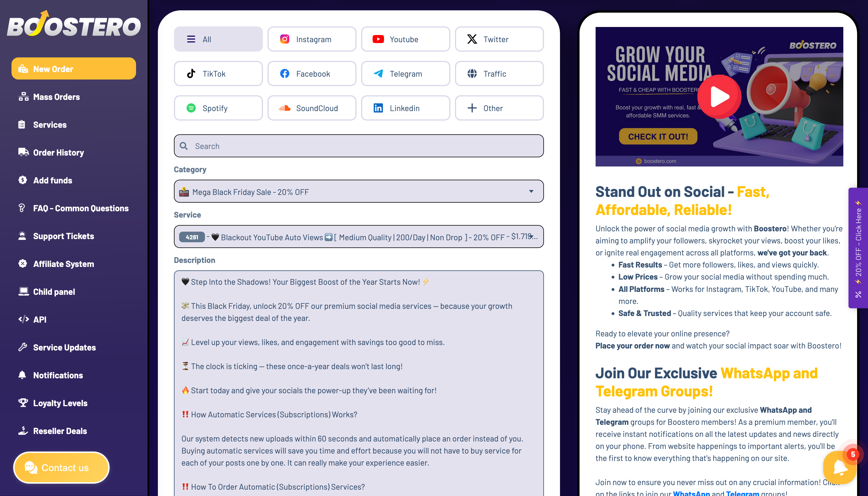
Task: Open the 20% OFF side tab
Action: pyautogui.click(x=858, y=248)
